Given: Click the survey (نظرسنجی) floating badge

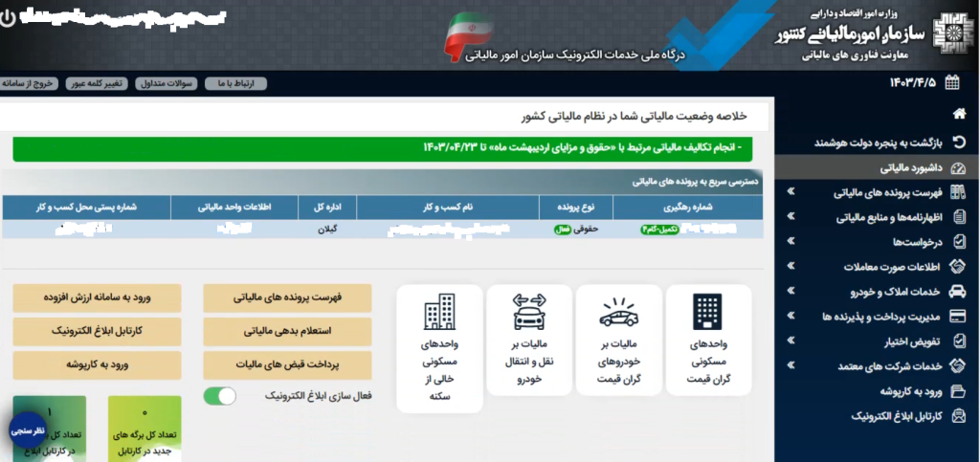Looking at the screenshot, I should (x=28, y=432).
